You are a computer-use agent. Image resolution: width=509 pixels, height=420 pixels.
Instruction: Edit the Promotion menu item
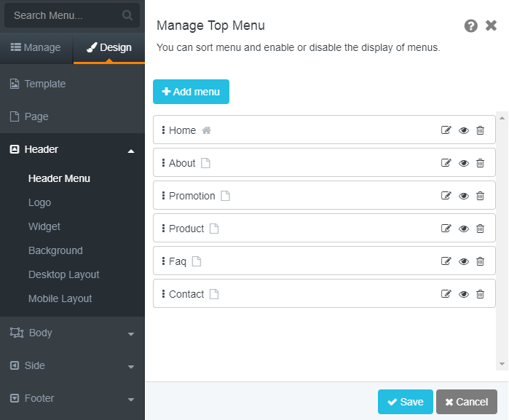(446, 196)
